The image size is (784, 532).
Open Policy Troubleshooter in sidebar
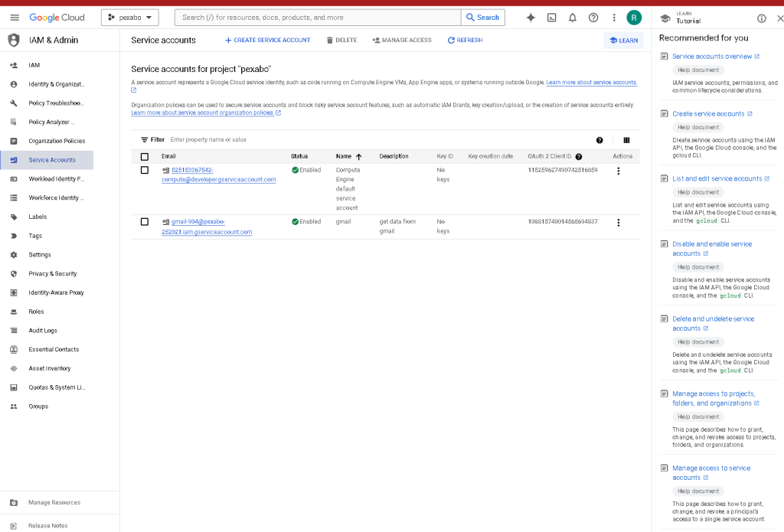click(56, 103)
